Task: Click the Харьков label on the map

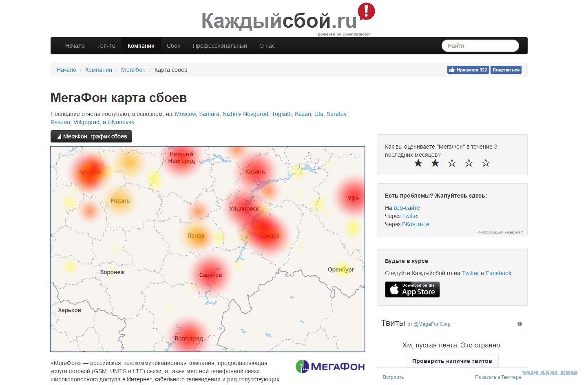Action: [x=69, y=310]
